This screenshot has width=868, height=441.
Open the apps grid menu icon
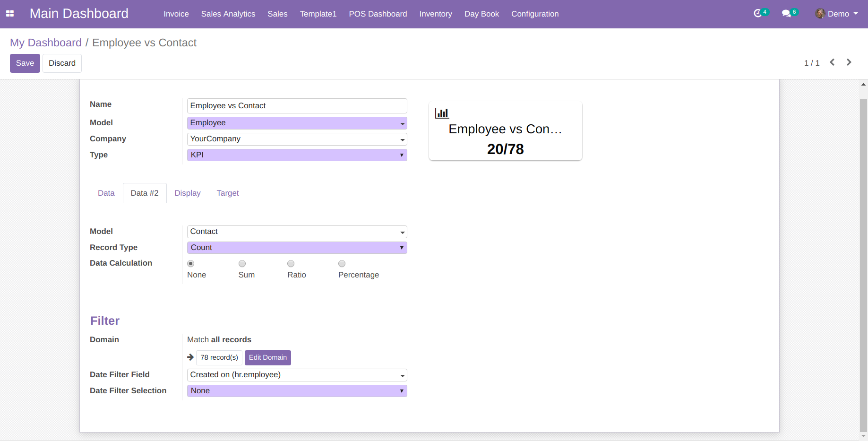coord(10,14)
